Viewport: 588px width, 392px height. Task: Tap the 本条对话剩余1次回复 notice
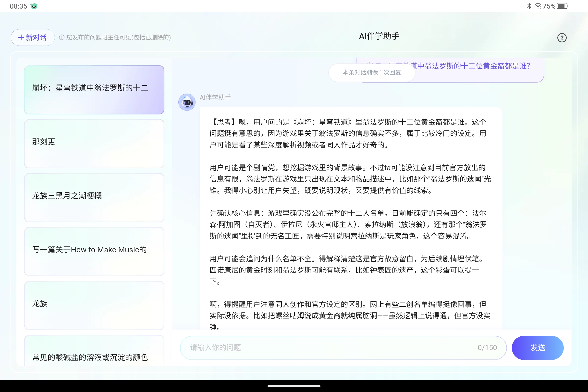pos(372,73)
